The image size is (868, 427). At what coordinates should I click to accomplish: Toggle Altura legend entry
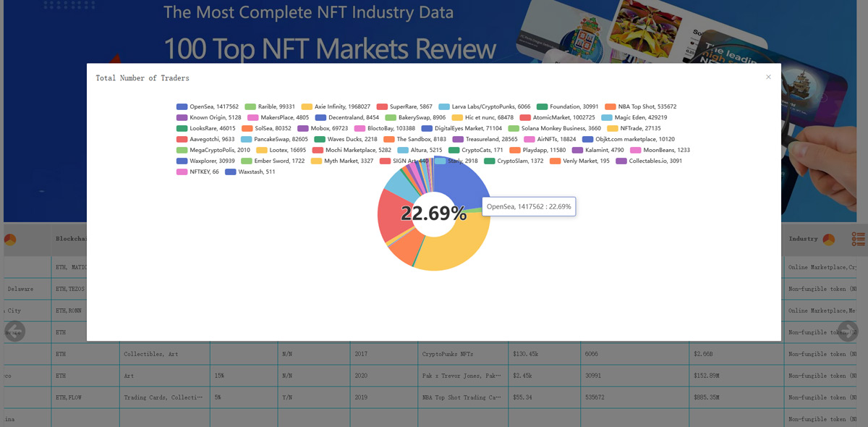click(420, 150)
